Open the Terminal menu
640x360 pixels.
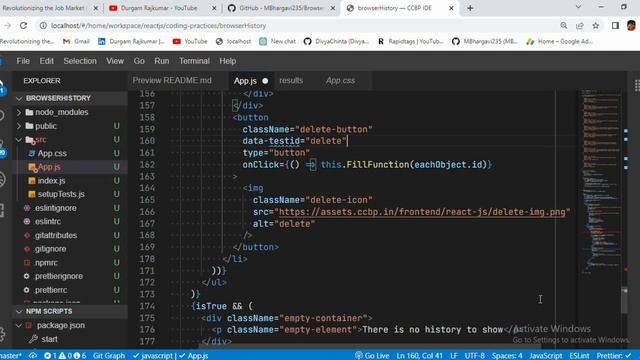tap(194, 61)
